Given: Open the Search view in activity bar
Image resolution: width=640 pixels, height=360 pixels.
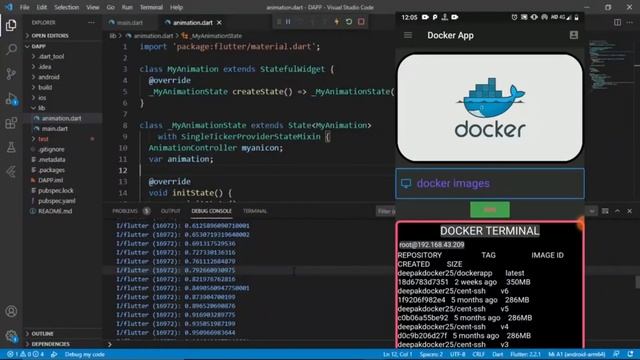Looking at the screenshot, I should coord(11,49).
